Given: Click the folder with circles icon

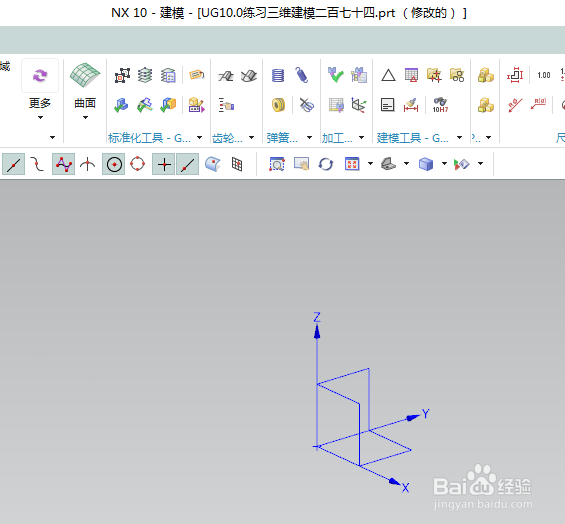Looking at the screenshot, I should tap(457, 75).
